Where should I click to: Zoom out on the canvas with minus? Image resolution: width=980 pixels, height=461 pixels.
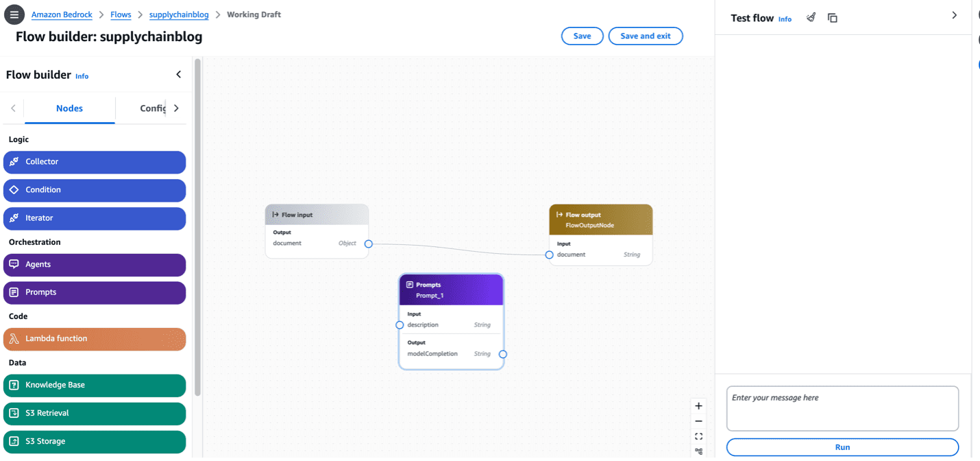point(698,421)
